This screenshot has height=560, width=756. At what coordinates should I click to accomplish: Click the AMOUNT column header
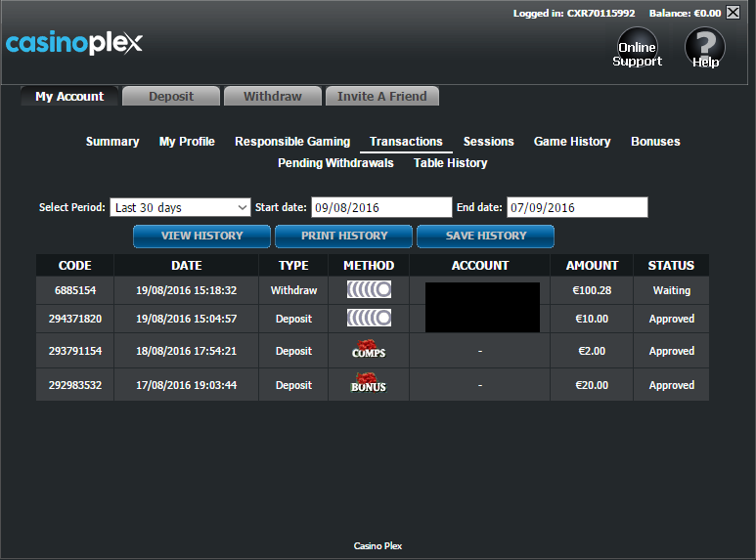point(592,265)
